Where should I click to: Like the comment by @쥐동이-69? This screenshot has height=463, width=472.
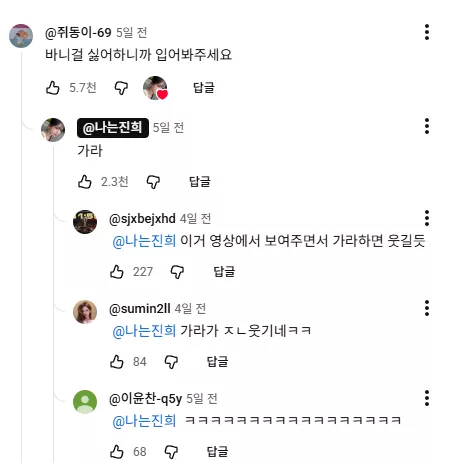(x=53, y=88)
